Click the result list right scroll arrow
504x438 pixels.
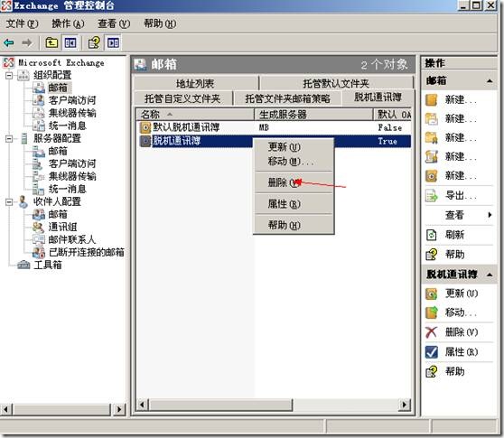point(405,405)
